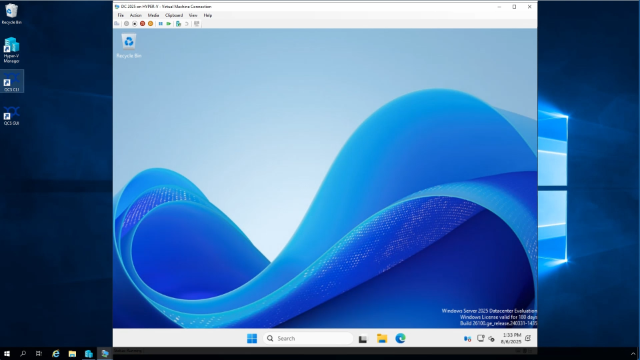Click the Ctrl+Alt+Del toolbar icon
The width and height of the screenshot is (640, 360).
pos(117,24)
